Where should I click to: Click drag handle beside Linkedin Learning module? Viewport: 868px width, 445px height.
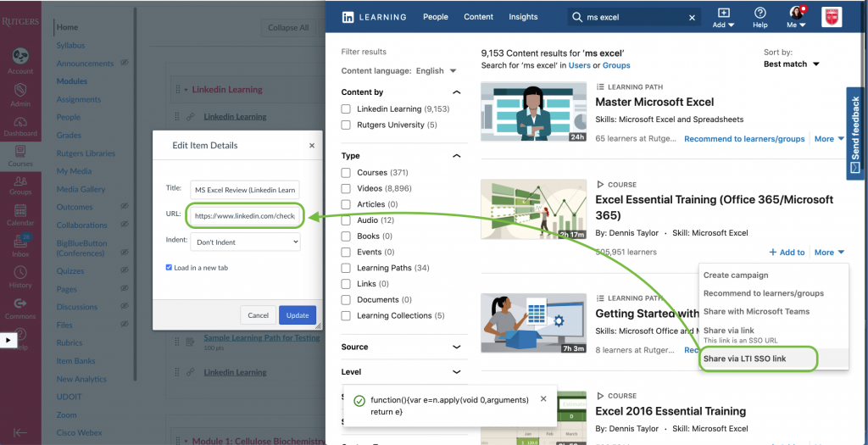click(x=178, y=89)
